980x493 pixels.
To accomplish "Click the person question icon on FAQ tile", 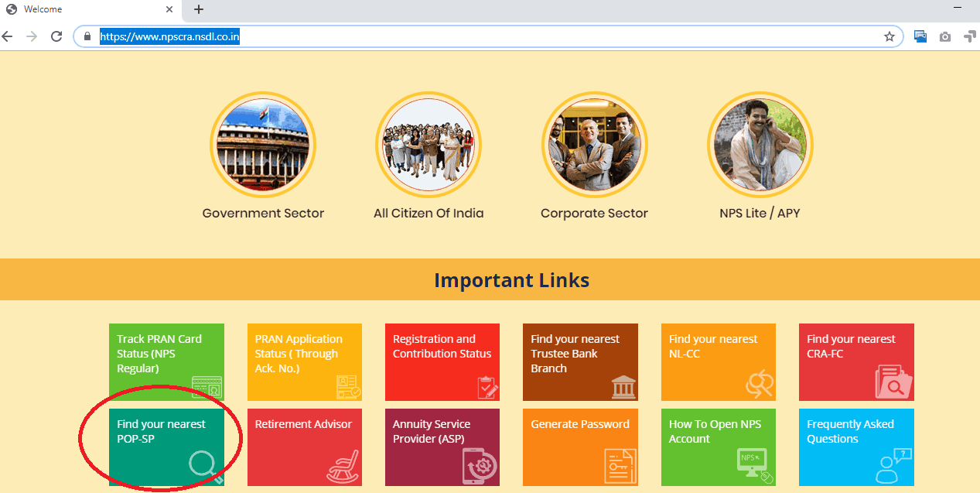I will click(x=894, y=466).
